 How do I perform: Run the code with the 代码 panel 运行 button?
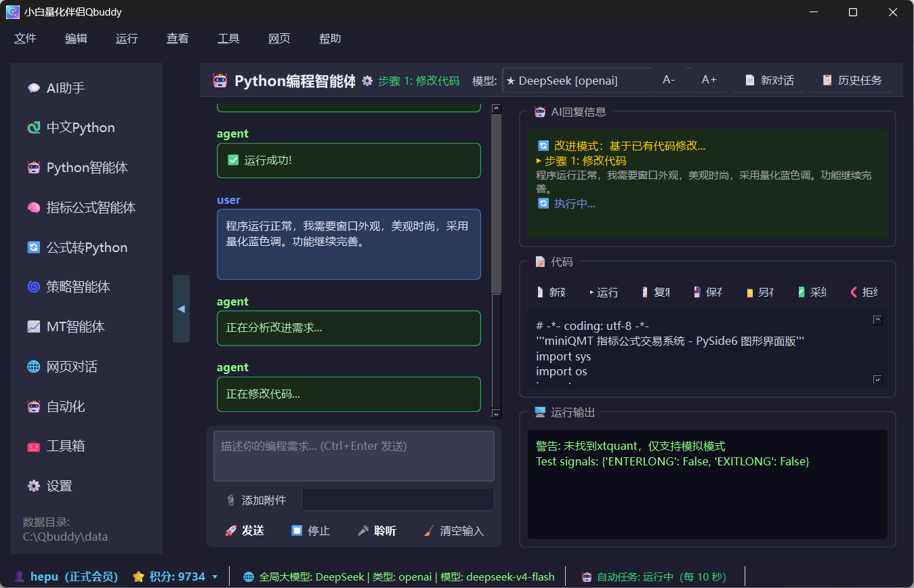pyautogui.click(x=603, y=292)
